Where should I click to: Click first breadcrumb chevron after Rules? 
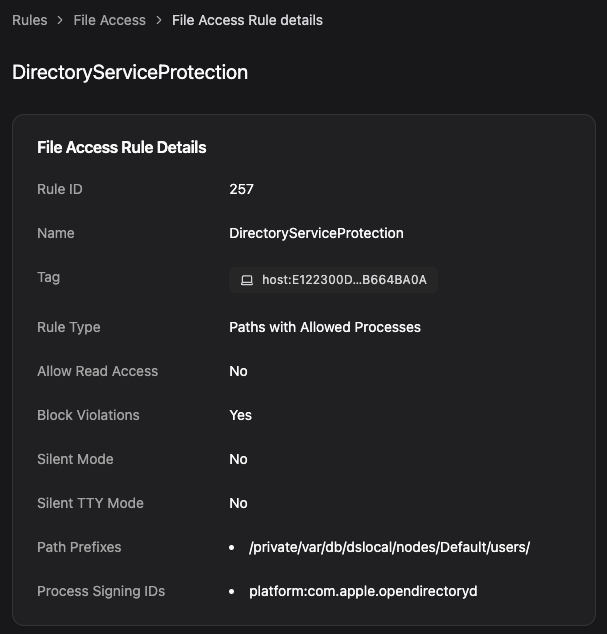60,20
